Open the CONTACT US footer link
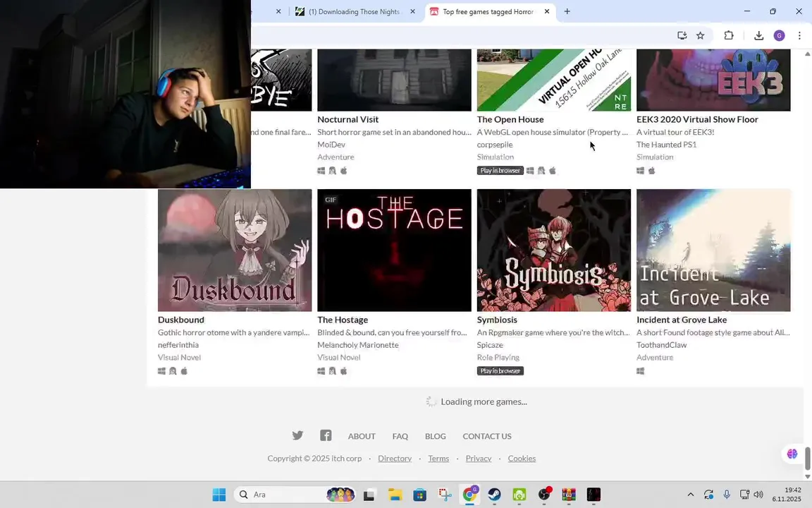The height and width of the screenshot is (508, 812). [487, 436]
